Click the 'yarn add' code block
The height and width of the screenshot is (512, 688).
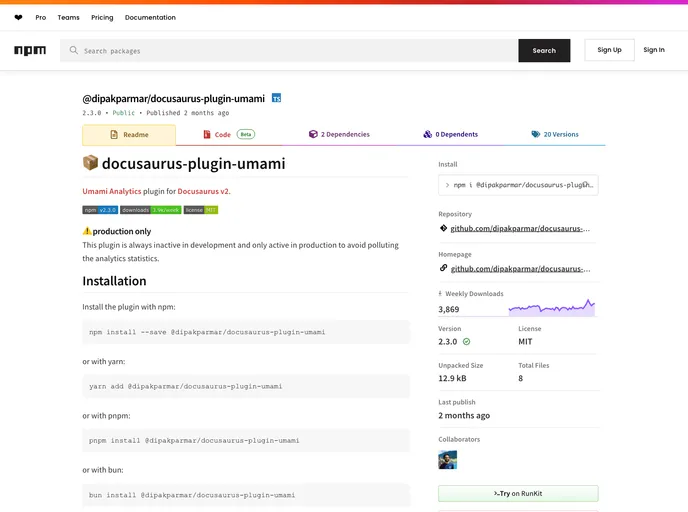click(246, 386)
